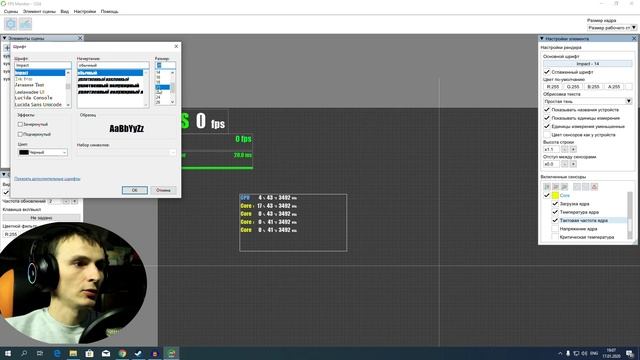640x360 pixels.
Task: Open the Размер кадра dropdown
Action: coord(612,27)
